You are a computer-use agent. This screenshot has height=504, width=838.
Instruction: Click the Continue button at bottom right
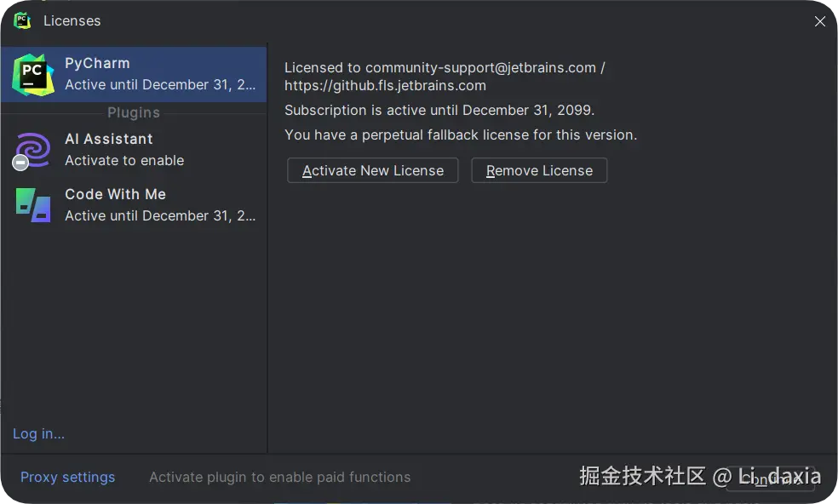(x=770, y=478)
